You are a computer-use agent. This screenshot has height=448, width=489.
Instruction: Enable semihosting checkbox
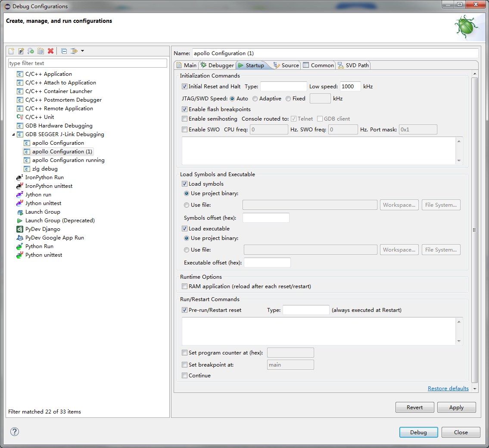coord(185,119)
